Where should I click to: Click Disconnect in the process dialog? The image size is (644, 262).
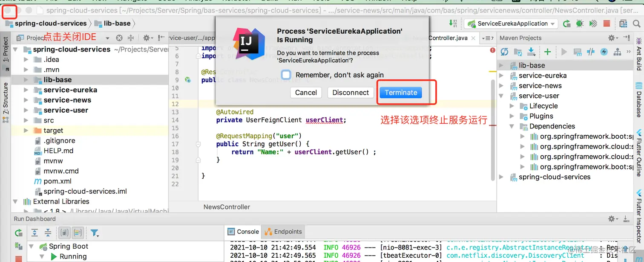[x=351, y=93]
